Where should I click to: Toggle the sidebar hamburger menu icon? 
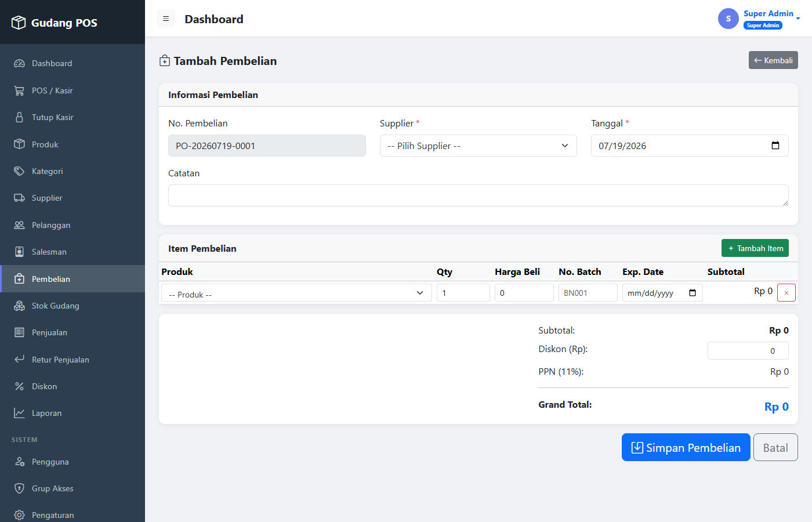(166, 19)
